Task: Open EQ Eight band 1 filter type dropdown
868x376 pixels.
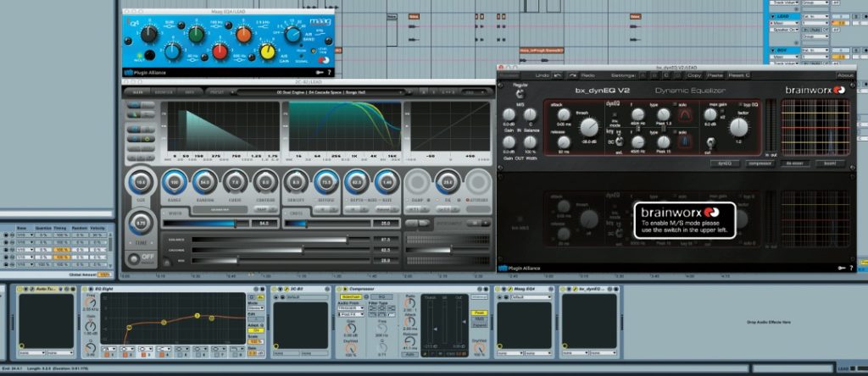Action: 108,349
